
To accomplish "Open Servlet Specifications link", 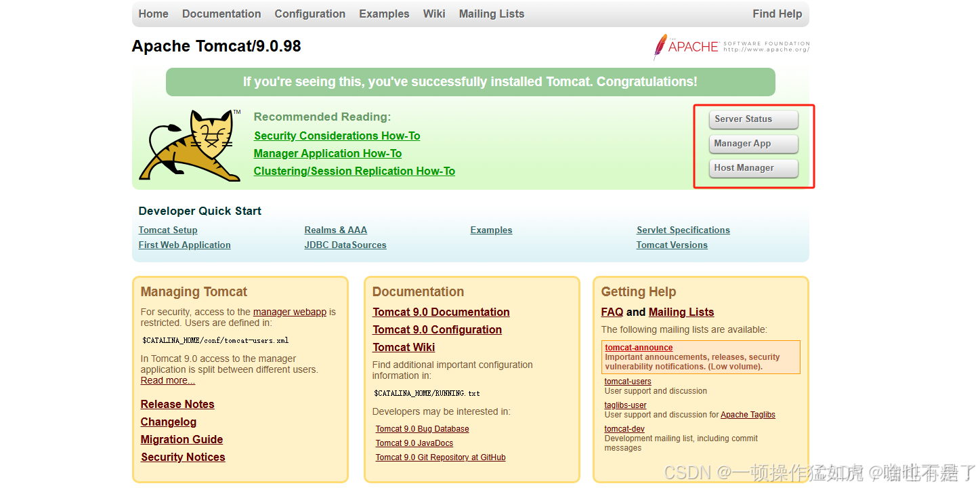I will (683, 230).
